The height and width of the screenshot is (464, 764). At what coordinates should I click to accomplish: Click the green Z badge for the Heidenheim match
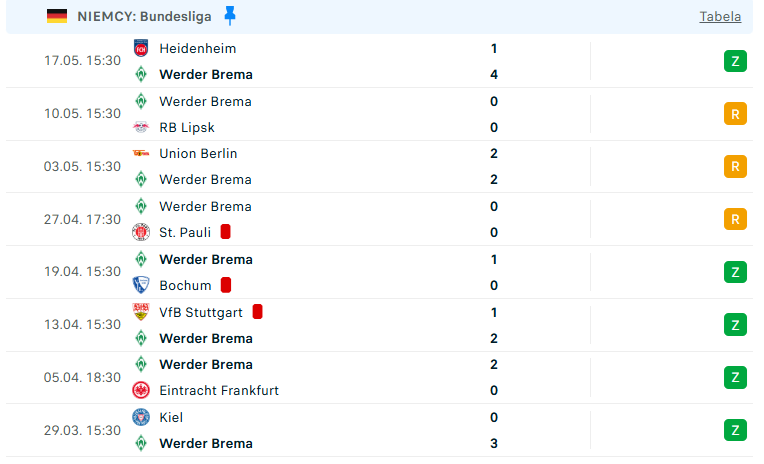735,61
